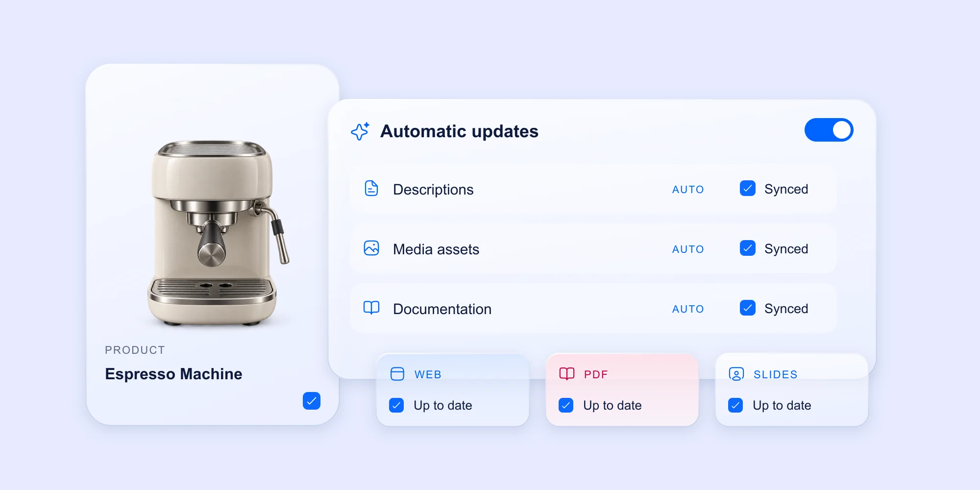Select the PDF channel label
980x490 pixels.
596,374
